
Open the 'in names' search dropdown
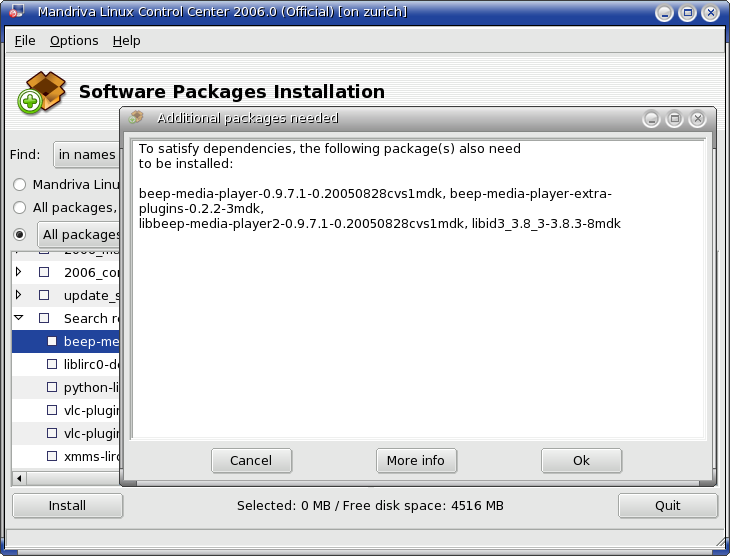pyautogui.click(x=87, y=155)
